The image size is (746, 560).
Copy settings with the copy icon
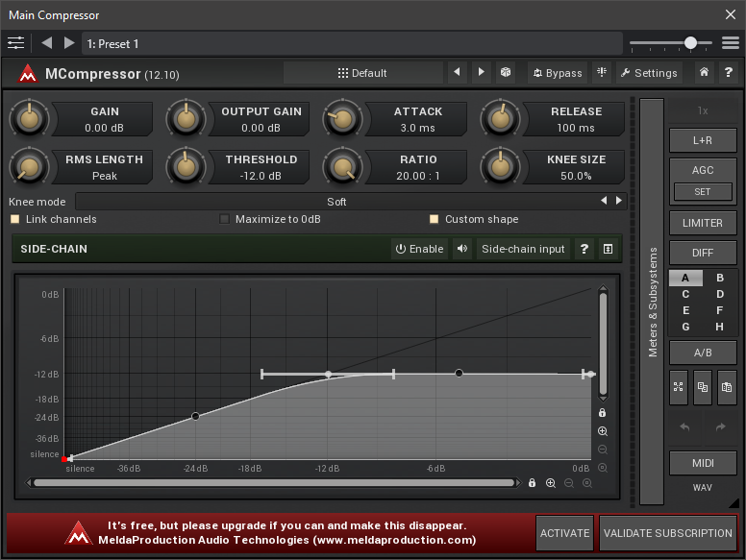click(x=702, y=387)
